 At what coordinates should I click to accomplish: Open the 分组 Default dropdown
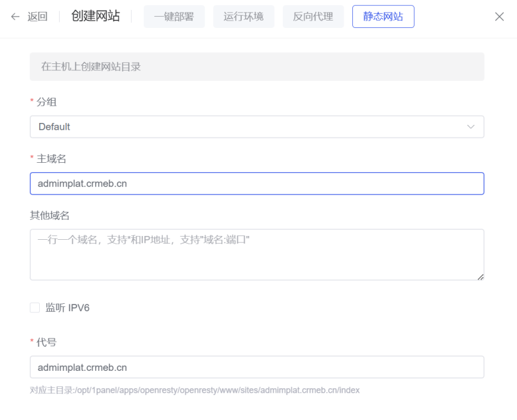[257, 127]
